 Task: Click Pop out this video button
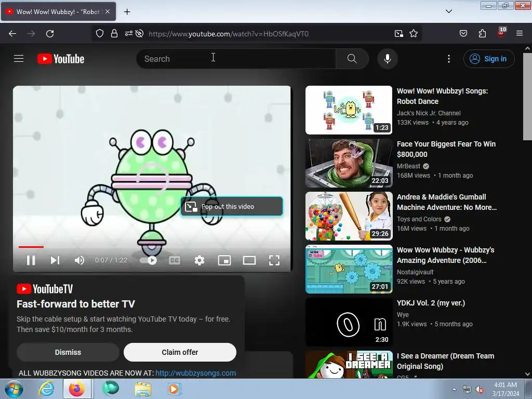(232, 206)
